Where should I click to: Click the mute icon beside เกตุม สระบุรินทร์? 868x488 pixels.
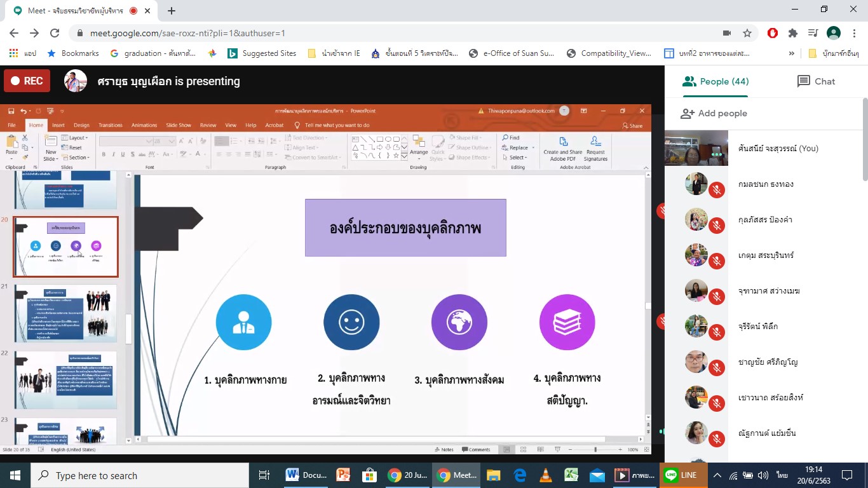pyautogui.click(x=717, y=261)
